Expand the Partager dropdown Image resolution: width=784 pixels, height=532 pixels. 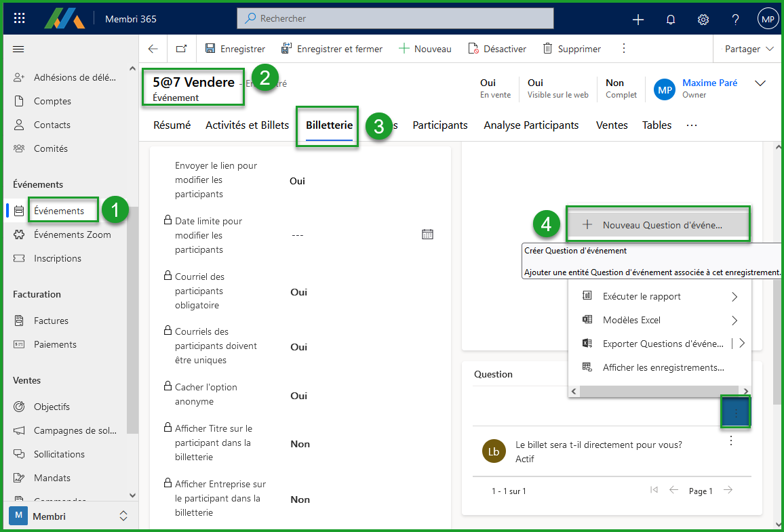pyautogui.click(x=749, y=49)
